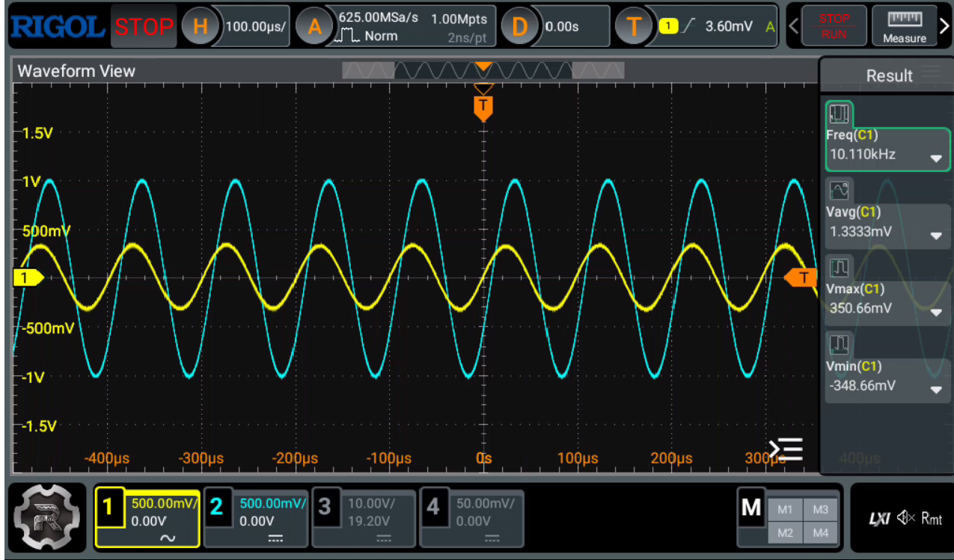This screenshot has height=560, width=954.
Task: Click the 3.60mV trigger level value
Action: tap(729, 27)
